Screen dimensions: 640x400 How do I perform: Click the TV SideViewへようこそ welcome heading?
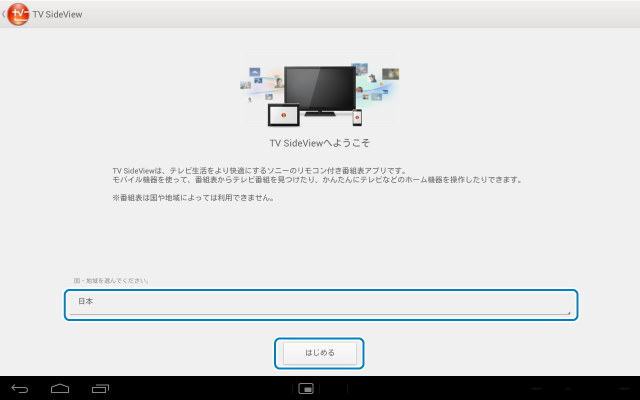point(319,143)
